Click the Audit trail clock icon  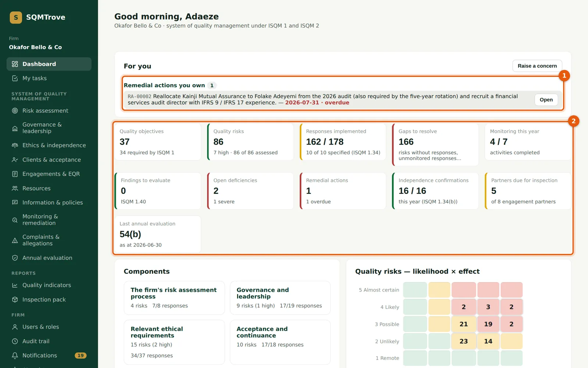pyautogui.click(x=15, y=341)
